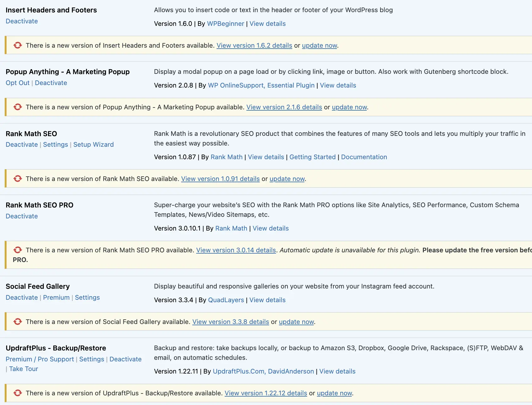
Task: Open Social Feed Gallery Premium link
Action: tap(56, 298)
